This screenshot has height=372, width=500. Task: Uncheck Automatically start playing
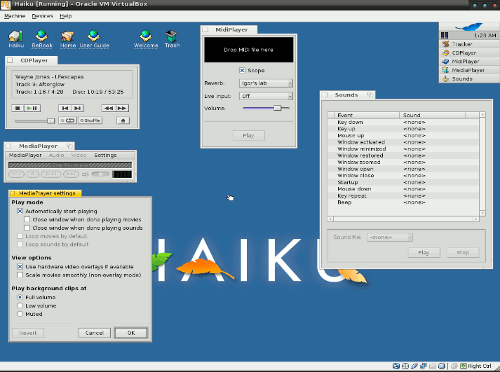tap(20, 211)
